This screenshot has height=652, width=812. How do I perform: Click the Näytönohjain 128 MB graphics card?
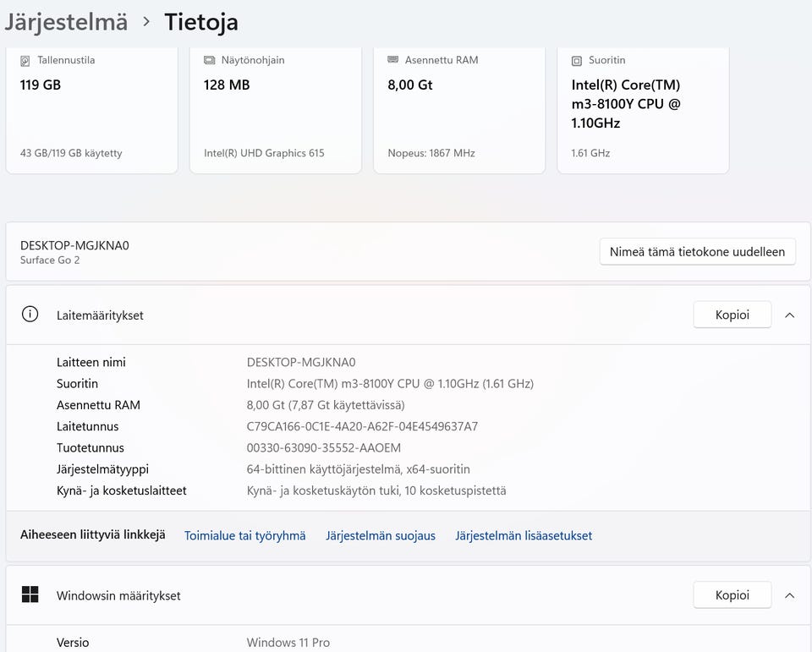pyautogui.click(x=275, y=110)
